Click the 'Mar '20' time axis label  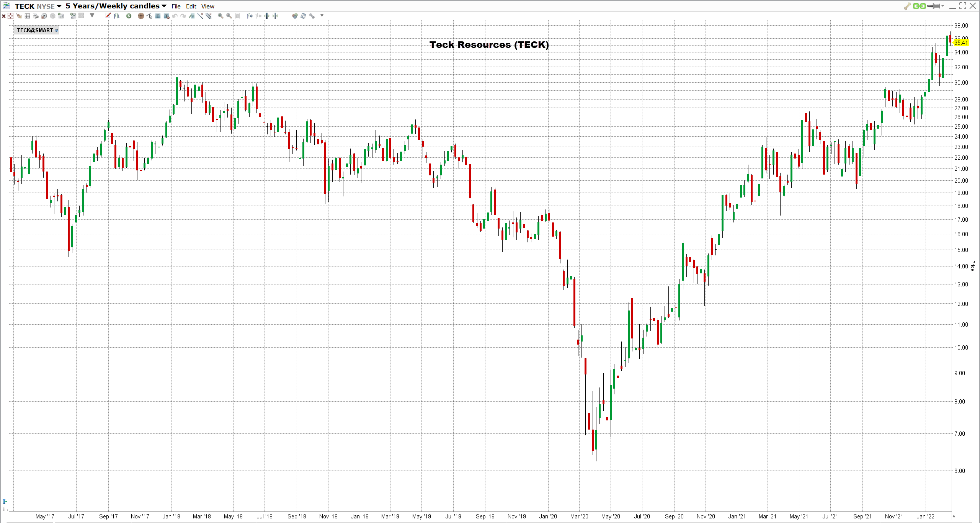click(x=579, y=516)
